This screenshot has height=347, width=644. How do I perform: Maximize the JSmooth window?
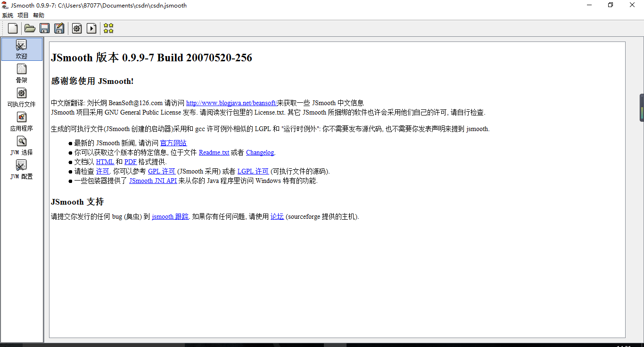611,5
